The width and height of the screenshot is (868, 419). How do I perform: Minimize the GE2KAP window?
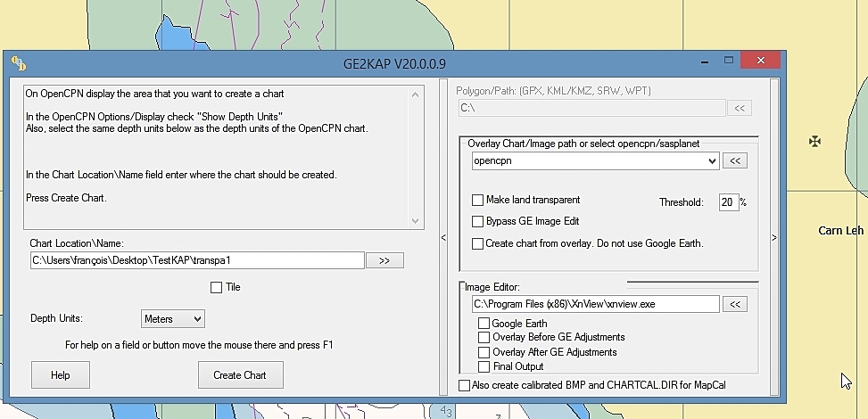pyautogui.click(x=705, y=62)
